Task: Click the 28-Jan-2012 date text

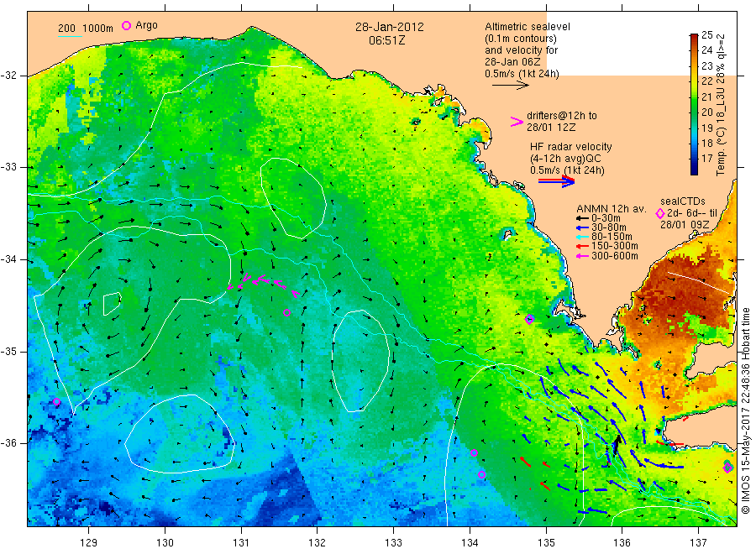Action: tap(390, 27)
